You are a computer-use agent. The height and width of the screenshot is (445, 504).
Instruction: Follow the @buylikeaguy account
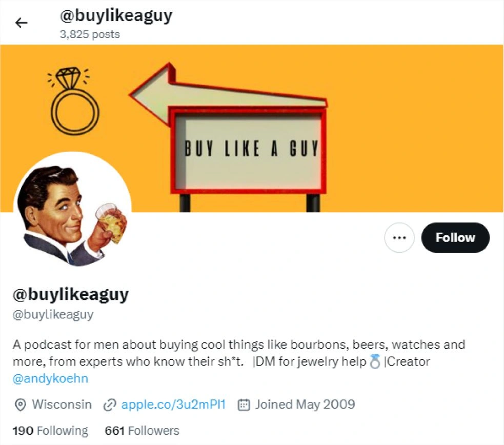[455, 237]
